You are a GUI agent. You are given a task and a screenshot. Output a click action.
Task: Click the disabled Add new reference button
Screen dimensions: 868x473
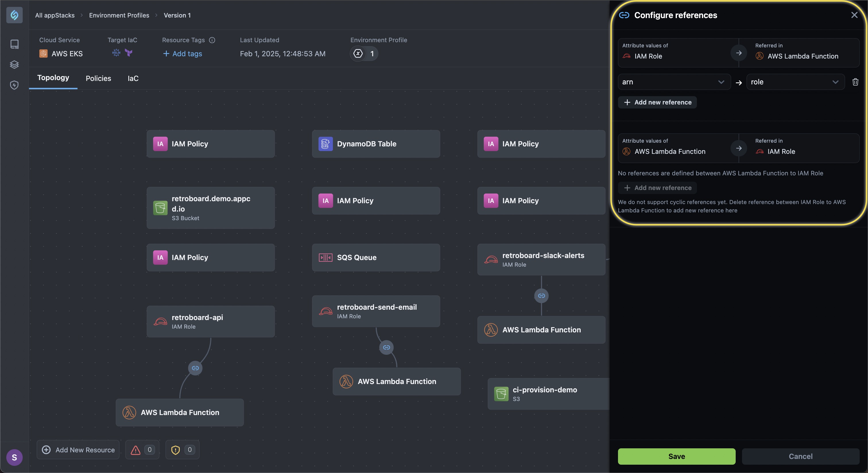point(657,188)
